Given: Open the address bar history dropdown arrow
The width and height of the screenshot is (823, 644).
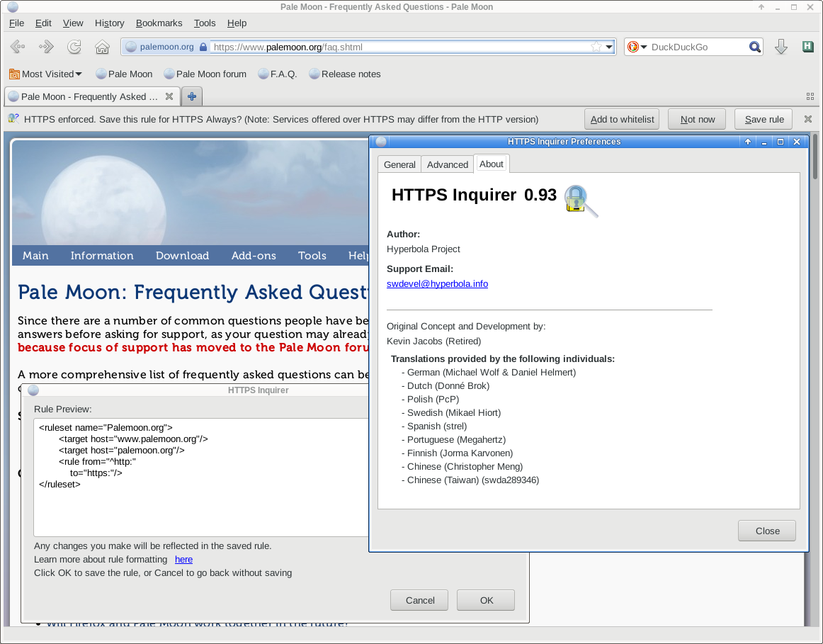Looking at the screenshot, I should coord(609,47).
